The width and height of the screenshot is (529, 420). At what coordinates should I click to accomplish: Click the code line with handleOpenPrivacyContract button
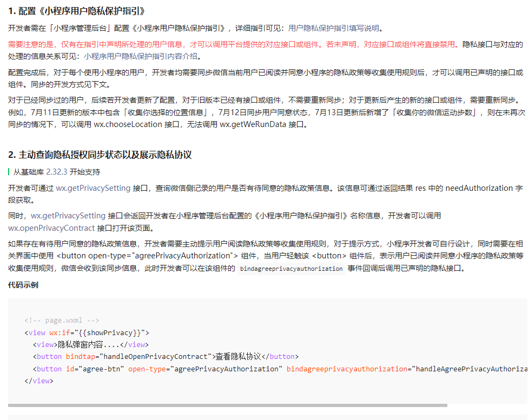pos(166,357)
